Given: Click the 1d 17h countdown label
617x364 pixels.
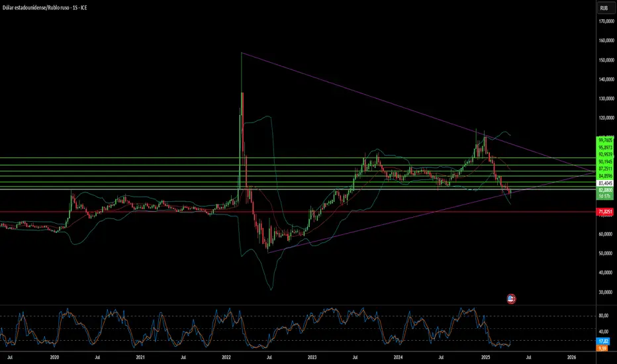Looking at the screenshot, I should click(x=605, y=196).
